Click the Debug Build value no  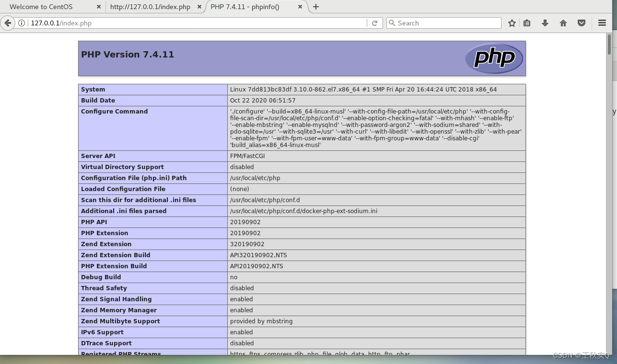click(x=233, y=277)
